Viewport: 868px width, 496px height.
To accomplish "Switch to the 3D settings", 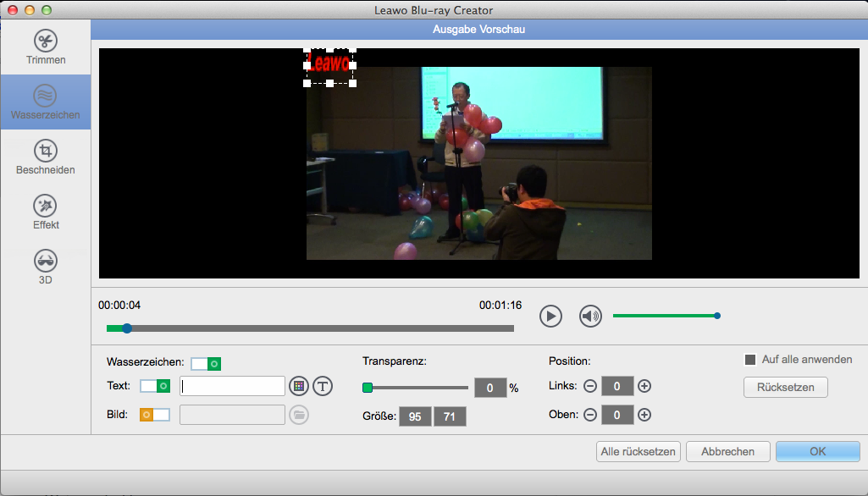I will pyautogui.click(x=46, y=267).
